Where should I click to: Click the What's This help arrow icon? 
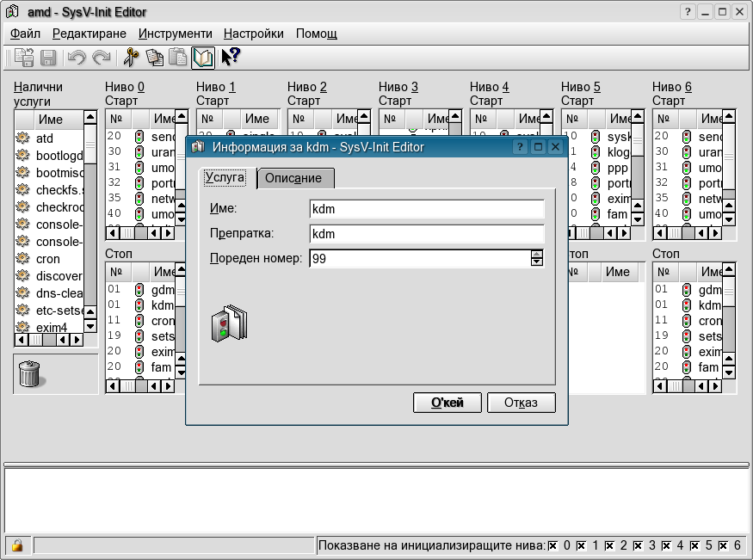point(230,58)
